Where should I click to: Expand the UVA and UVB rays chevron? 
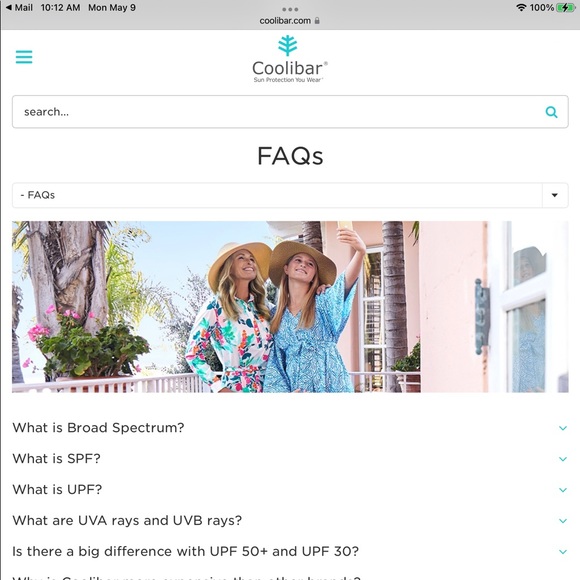(563, 521)
